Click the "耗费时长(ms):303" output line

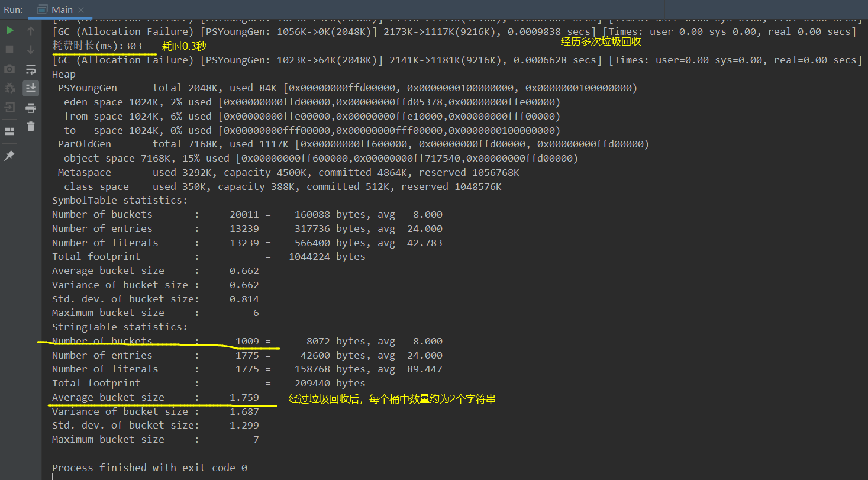pos(96,46)
